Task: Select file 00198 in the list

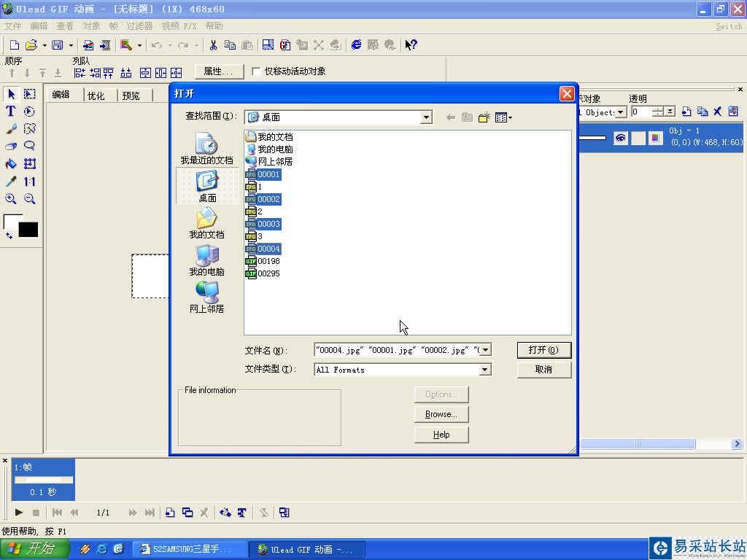Action: point(263,262)
